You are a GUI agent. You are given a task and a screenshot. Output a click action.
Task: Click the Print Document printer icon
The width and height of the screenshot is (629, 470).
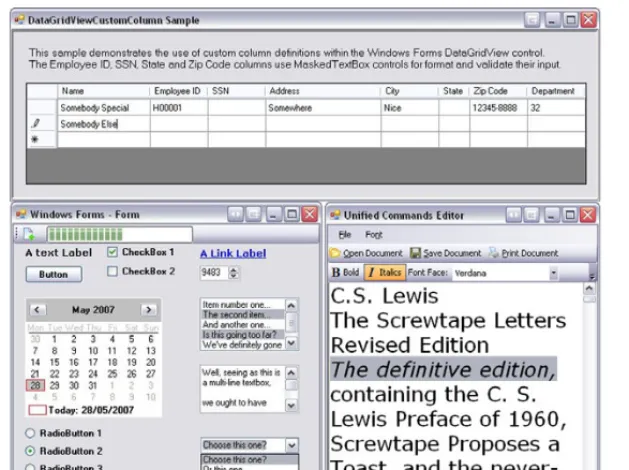tap(493, 253)
